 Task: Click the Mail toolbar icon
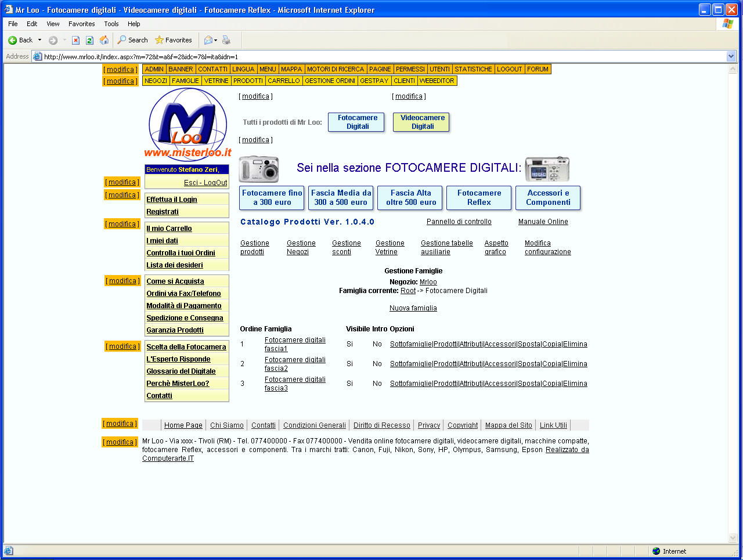(x=208, y=40)
